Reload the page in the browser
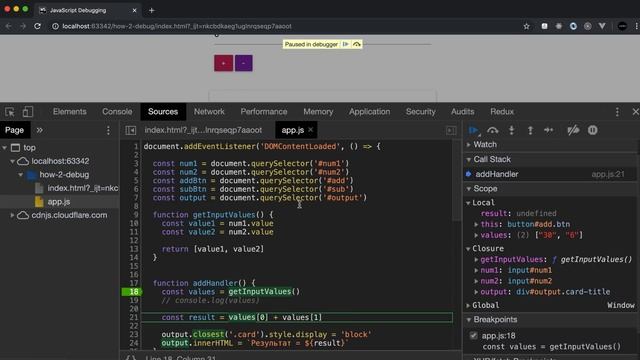The height and width of the screenshot is (360, 640). 38,26
